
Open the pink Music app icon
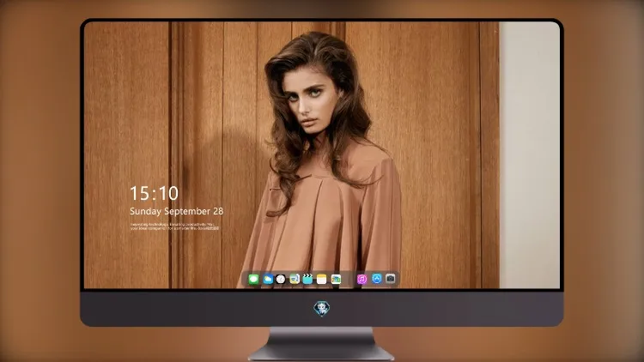click(361, 280)
